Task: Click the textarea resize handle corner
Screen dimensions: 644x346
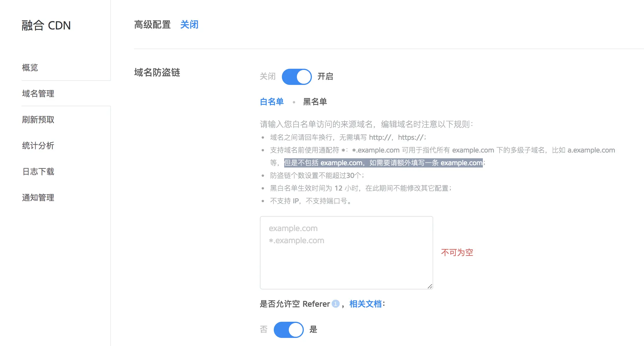Action: point(430,286)
